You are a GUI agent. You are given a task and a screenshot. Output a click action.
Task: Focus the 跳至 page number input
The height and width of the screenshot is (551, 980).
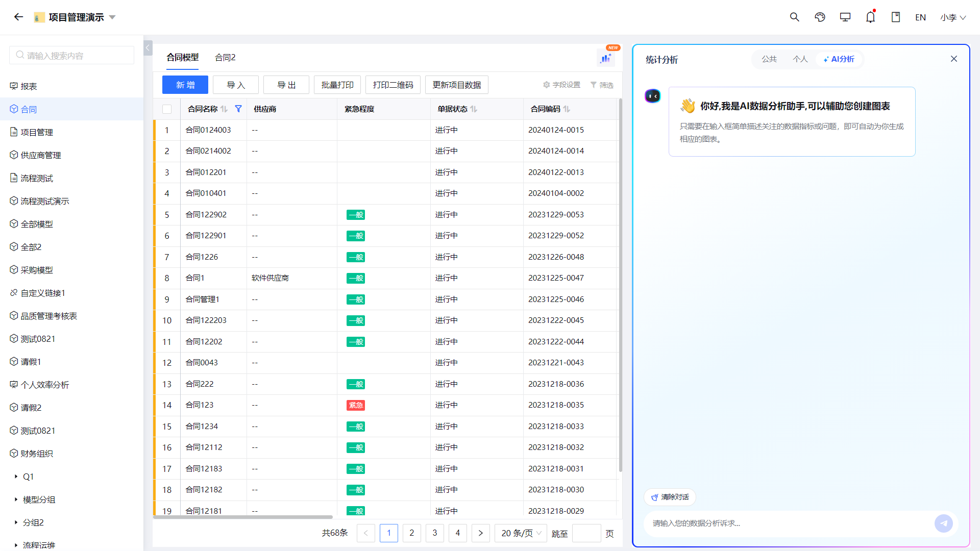coord(586,533)
